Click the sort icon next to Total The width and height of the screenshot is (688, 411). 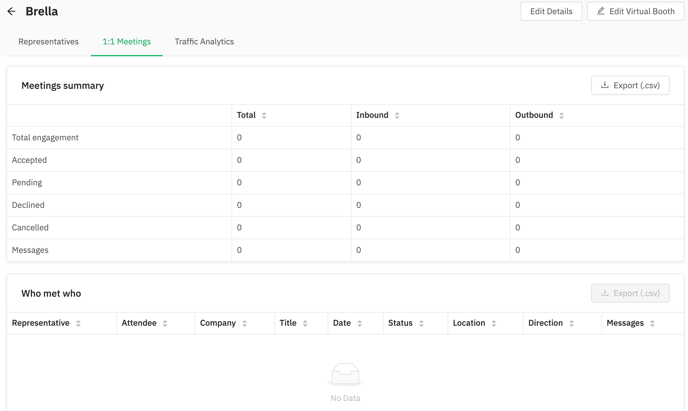pyautogui.click(x=264, y=115)
